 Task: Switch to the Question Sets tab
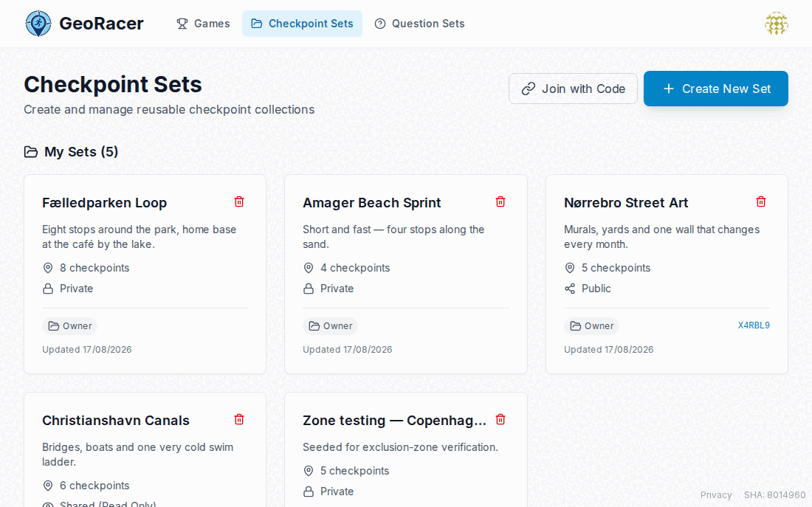tap(419, 24)
